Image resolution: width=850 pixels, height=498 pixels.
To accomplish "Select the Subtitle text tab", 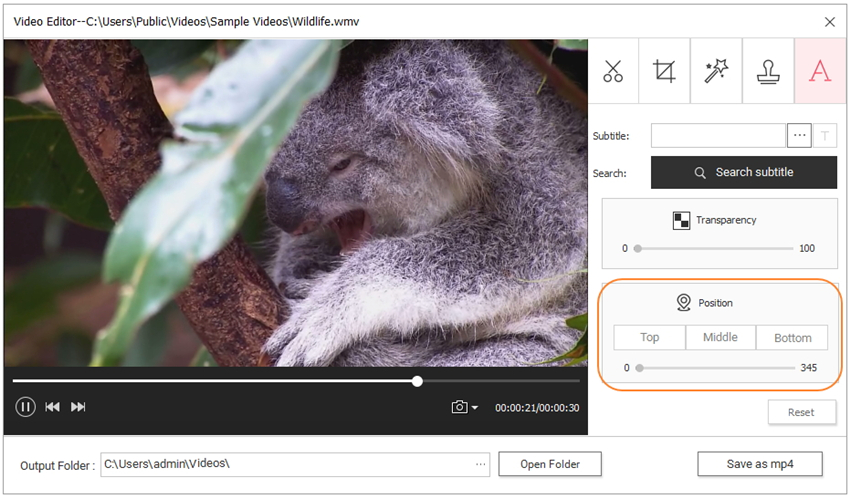I will coord(820,71).
